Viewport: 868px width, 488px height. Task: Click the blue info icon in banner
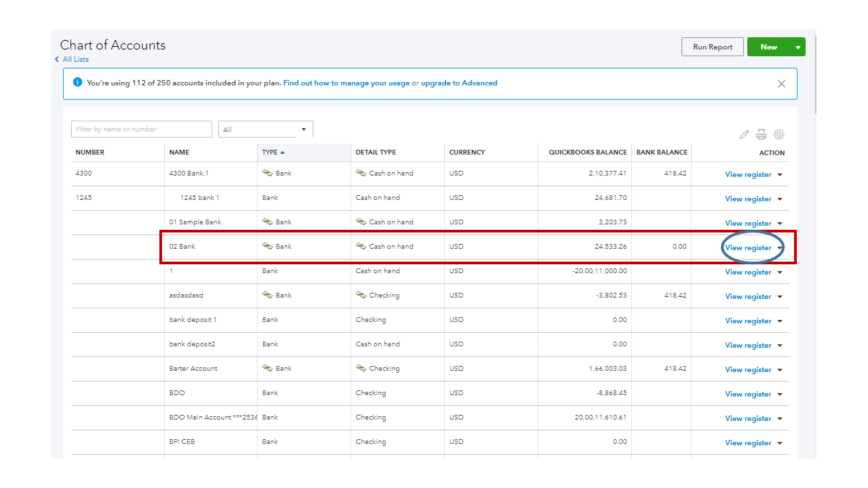pyautogui.click(x=77, y=83)
